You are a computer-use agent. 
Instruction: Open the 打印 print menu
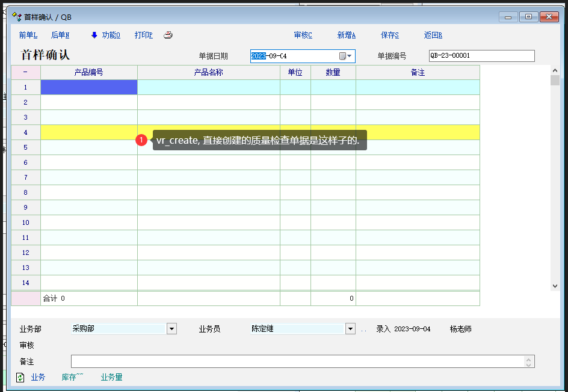pos(143,35)
